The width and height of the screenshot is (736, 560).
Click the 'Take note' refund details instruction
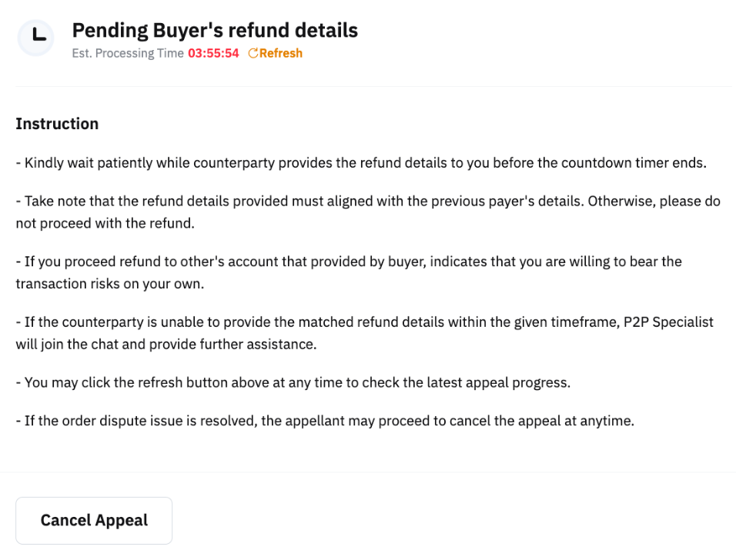[368, 212]
